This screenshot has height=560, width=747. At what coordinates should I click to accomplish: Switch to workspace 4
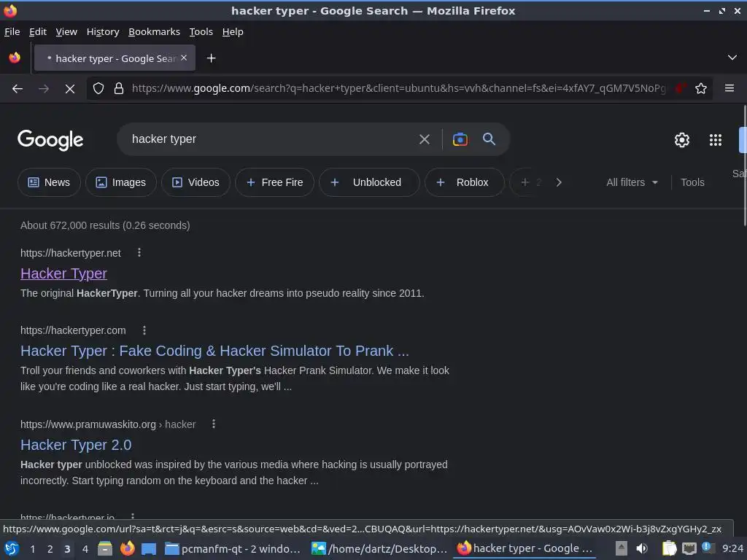(x=85, y=549)
